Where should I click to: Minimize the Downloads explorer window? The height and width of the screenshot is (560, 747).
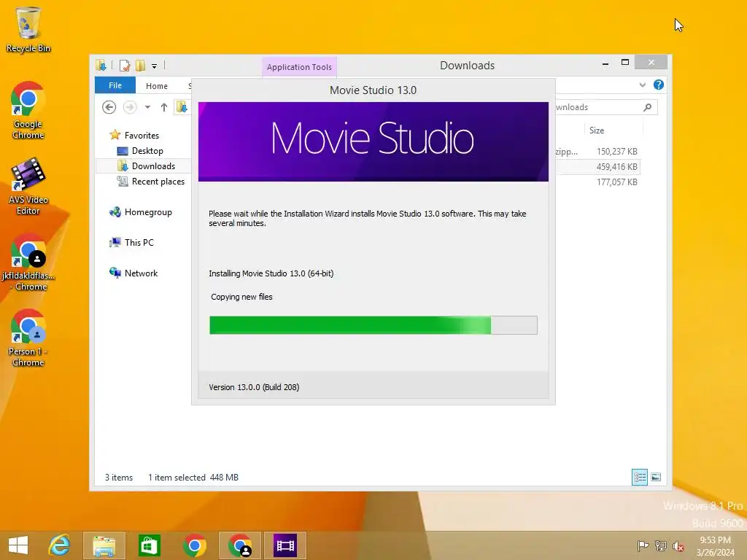(x=605, y=63)
